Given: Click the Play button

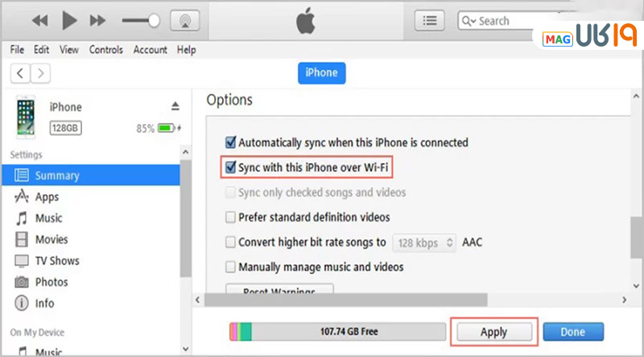Looking at the screenshot, I should point(69,19).
